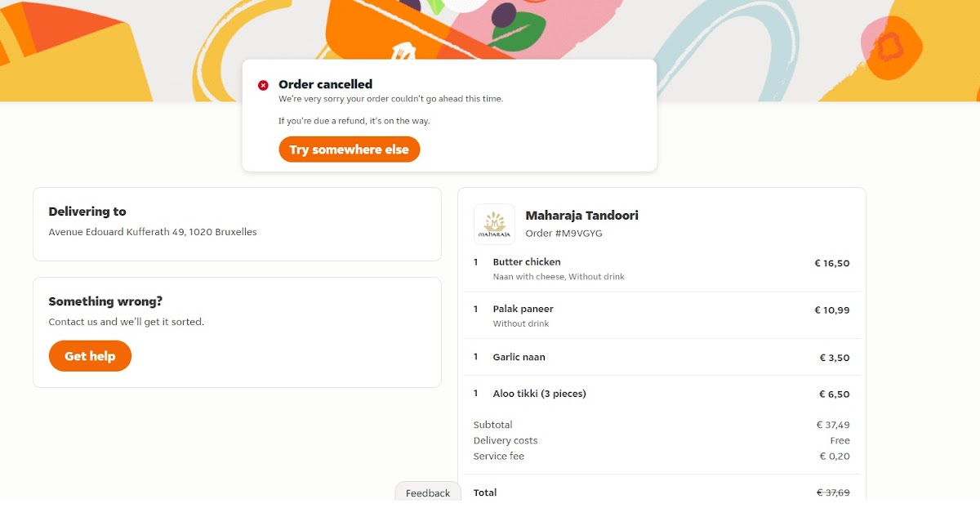
Task: Click the Subtotal amount € 37,49
Action: [833, 426]
